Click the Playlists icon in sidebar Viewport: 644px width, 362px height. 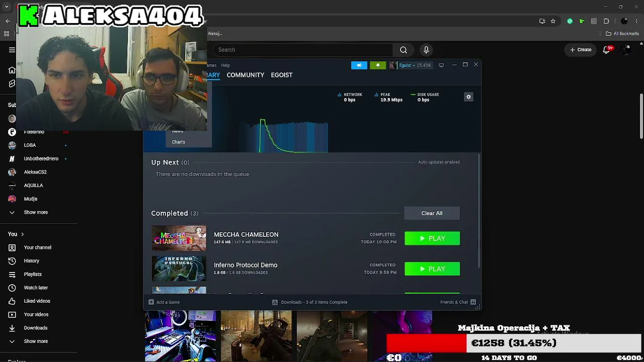(12, 274)
